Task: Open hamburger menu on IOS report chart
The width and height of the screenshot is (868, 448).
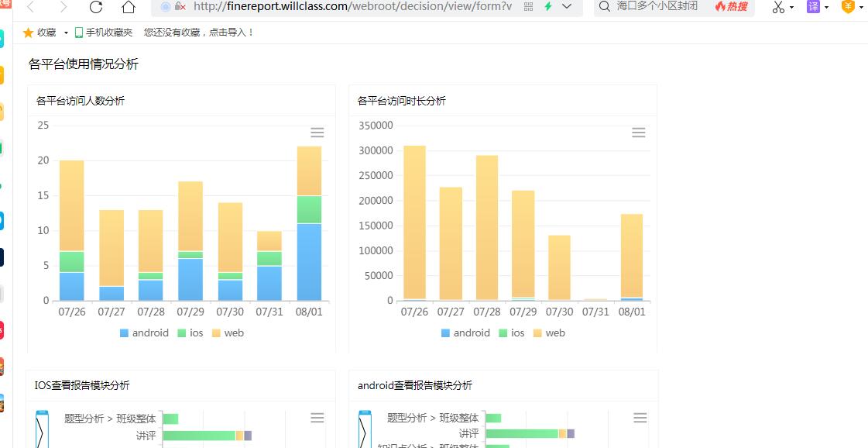Action: click(317, 418)
